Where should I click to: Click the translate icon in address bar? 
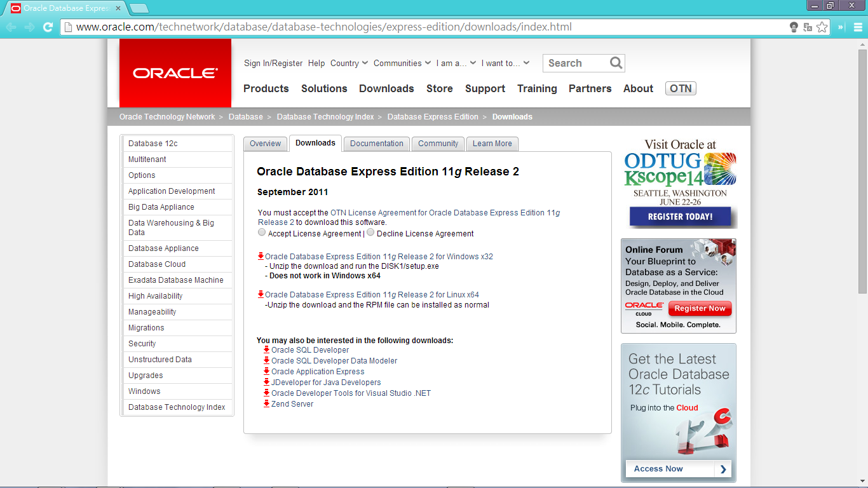click(808, 27)
